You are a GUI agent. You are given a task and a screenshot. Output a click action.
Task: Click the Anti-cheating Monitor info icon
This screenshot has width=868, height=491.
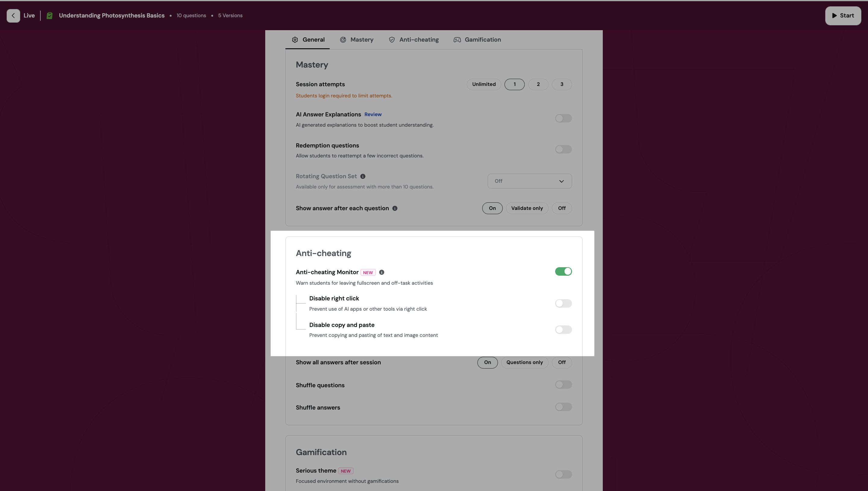[x=382, y=272]
